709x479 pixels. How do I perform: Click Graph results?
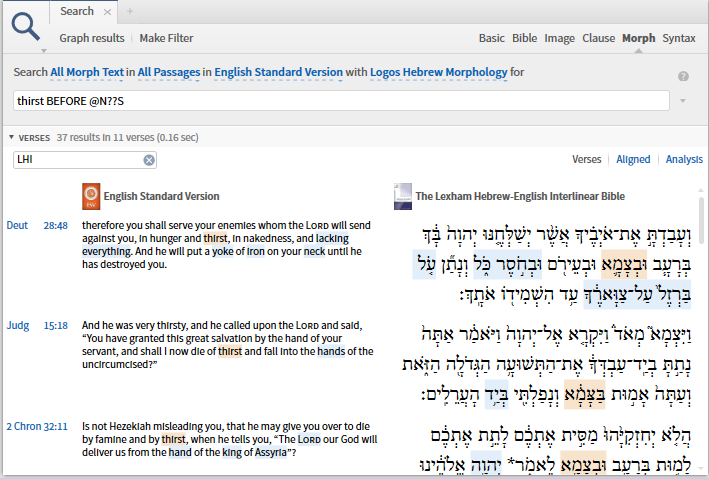[90, 39]
